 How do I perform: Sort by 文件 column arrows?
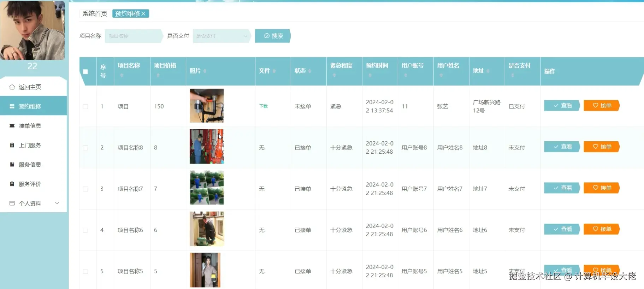click(274, 71)
